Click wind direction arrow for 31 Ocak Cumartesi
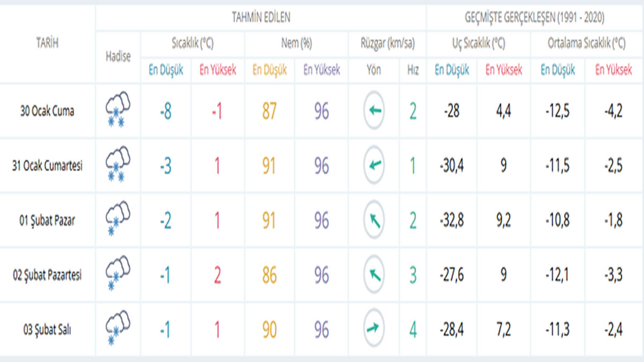 (x=374, y=166)
